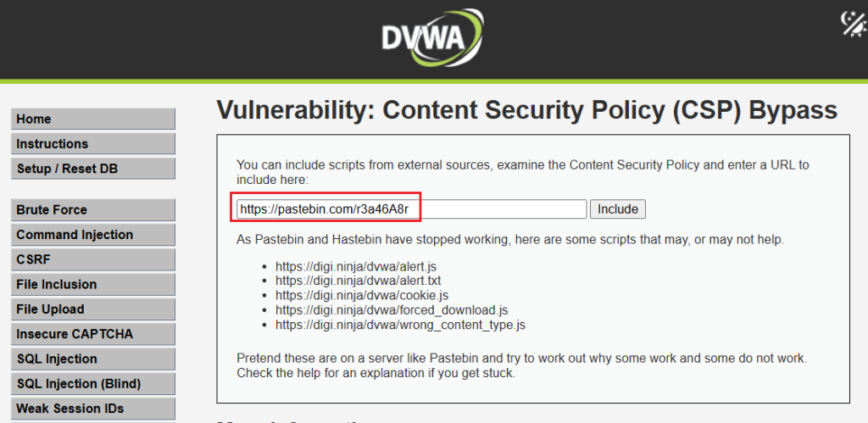Image resolution: width=868 pixels, height=423 pixels.
Task: Click the wrong_content_type.js URL text
Action: coord(400,325)
